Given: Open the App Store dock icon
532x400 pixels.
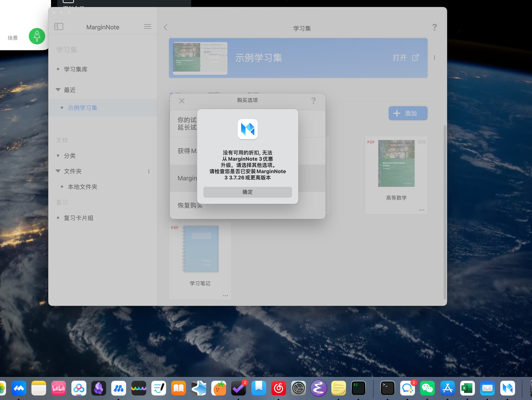Looking at the screenshot, I should 447,388.
